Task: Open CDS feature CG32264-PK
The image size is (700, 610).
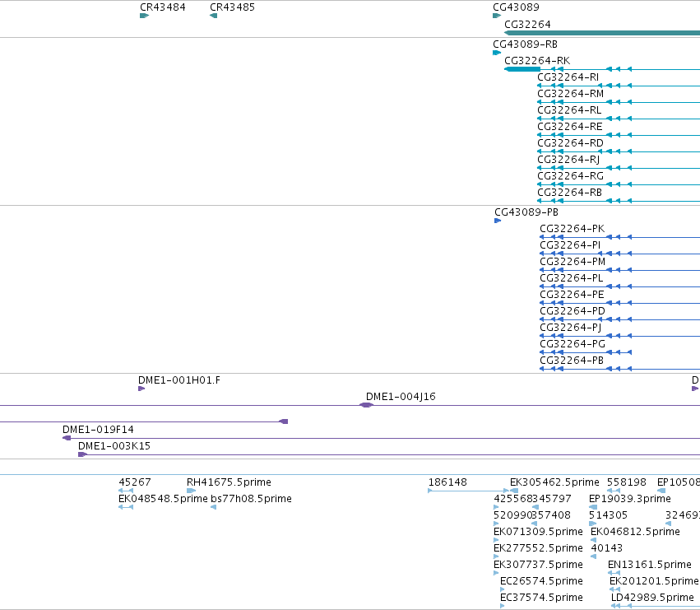Action: 619,237
